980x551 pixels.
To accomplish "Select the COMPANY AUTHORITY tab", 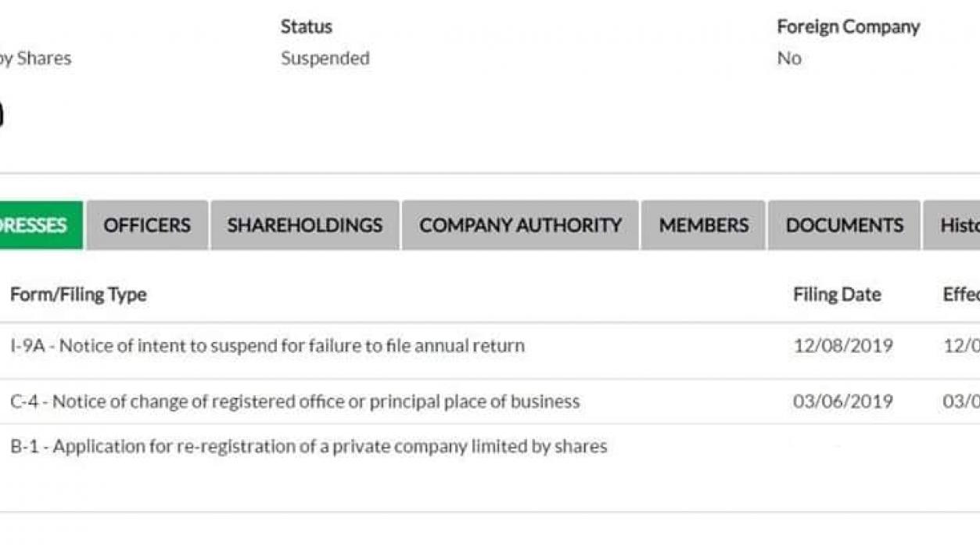I will pos(520,225).
